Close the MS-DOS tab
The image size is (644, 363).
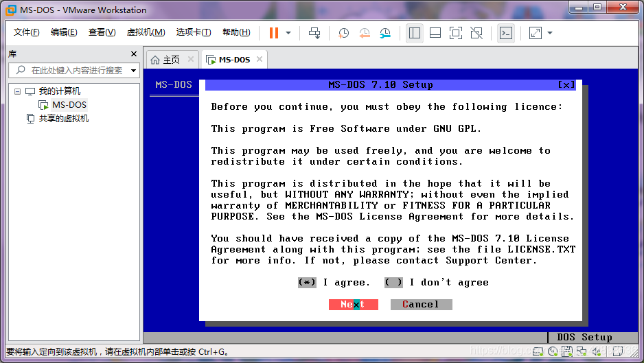pyautogui.click(x=259, y=59)
